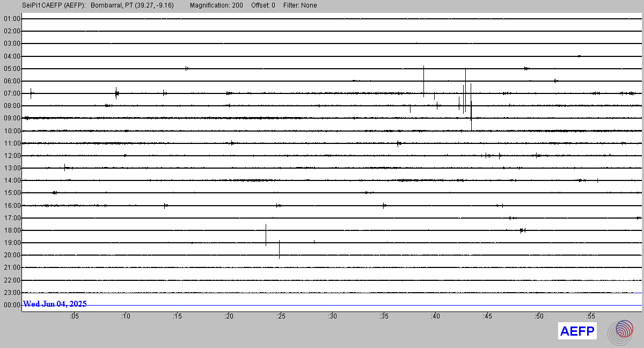The width and height of the screenshot is (644, 348).
Task: Click the 17:00 hour label
Action: click(12, 218)
